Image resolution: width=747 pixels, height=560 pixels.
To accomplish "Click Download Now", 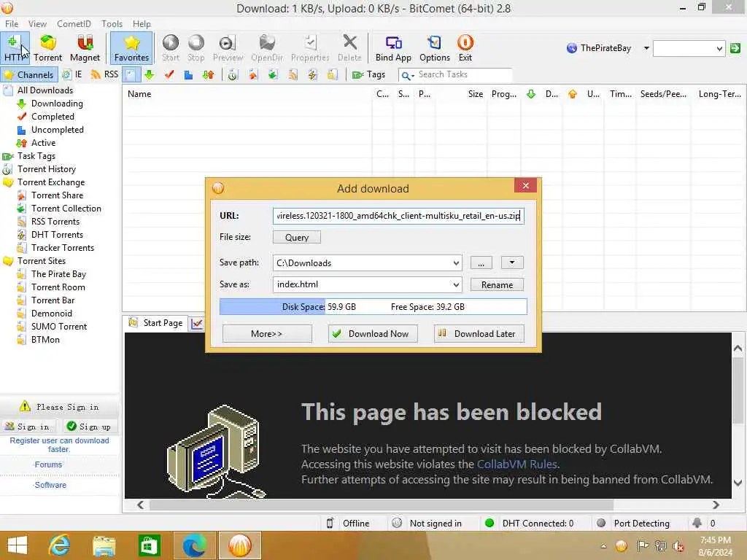I will (x=373, y=334).
